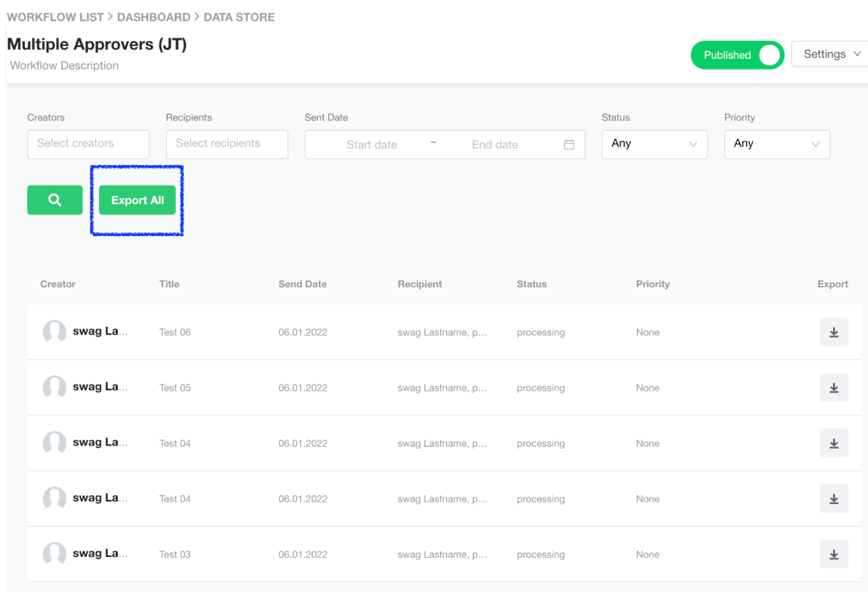The width and height of the screenshot is (868, 592).
Task: Click the Export All button
Action: (x=137, y=200)
